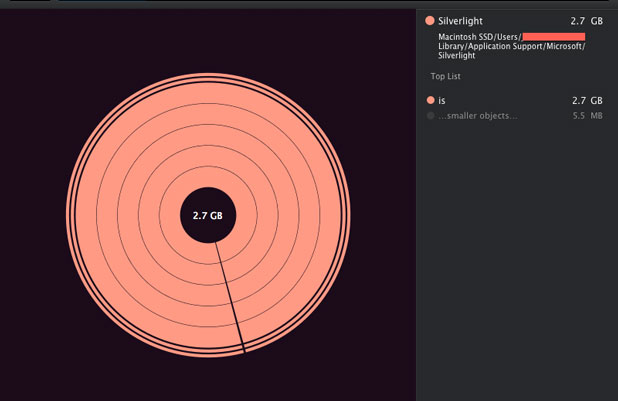This screenshot has width=618, height=401.
Task: Click the 5.5 MB size value
Action: [588, 116]
